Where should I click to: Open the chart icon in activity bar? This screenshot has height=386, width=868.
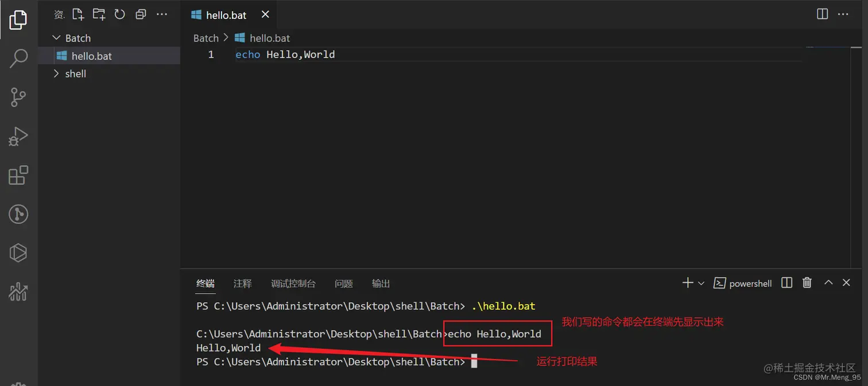(x=18, y=291)
